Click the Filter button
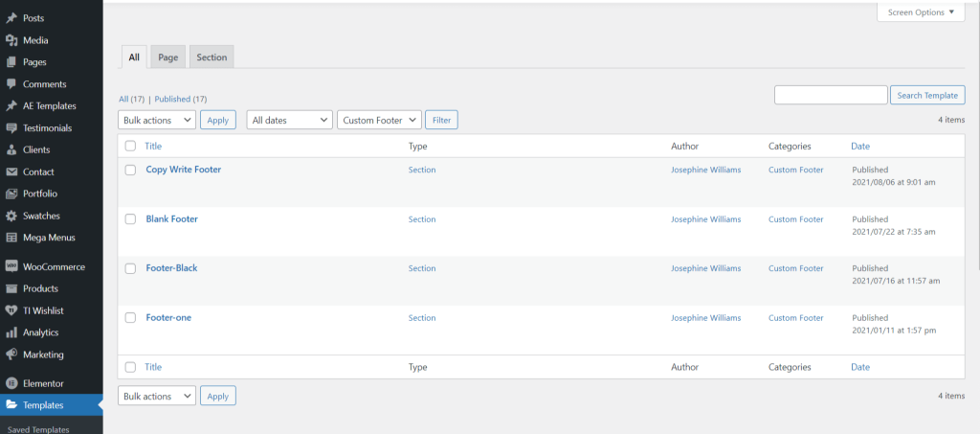Viewport: 980px width, 434px height. pos(442,120)
